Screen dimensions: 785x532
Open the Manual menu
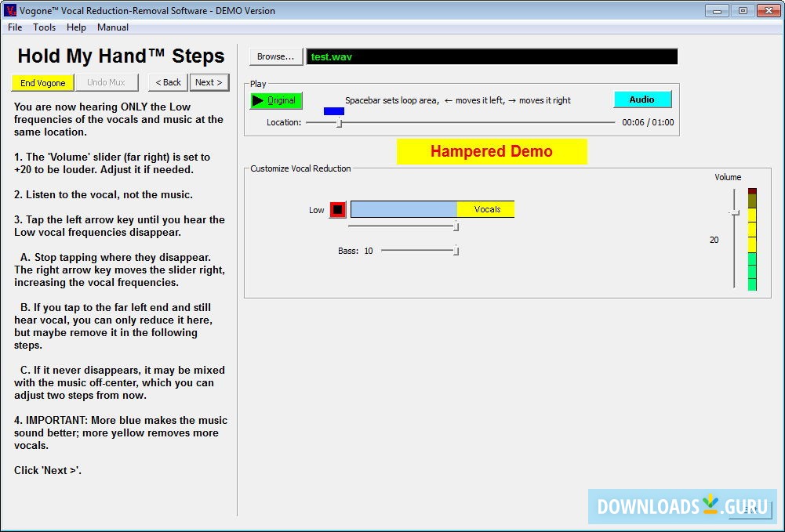coord(112,27)
